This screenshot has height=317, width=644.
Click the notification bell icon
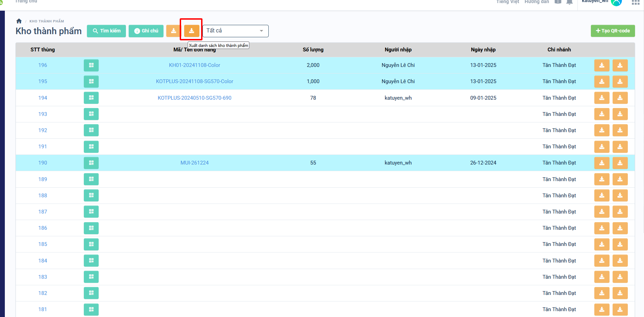tap(569, 2)
